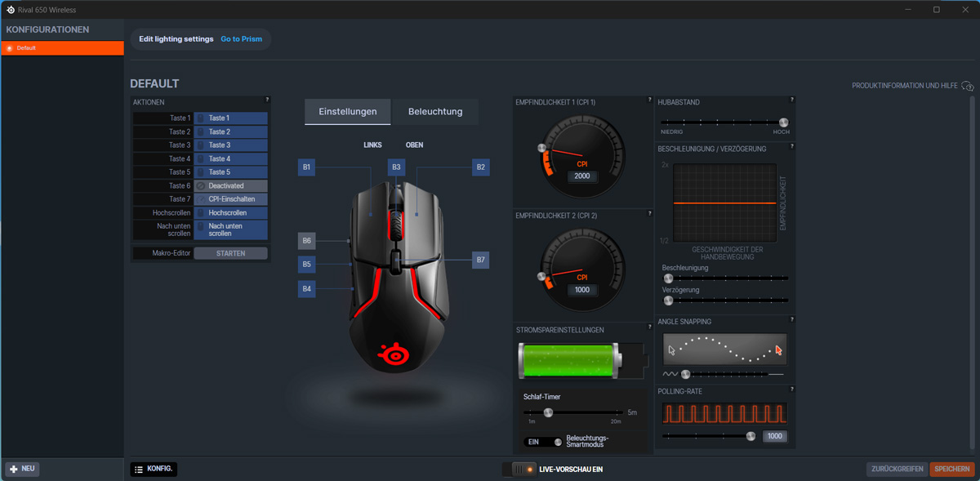Start the Makro-Editor with STARTEN
Viewport: 980px width, 481px height.
231,253
